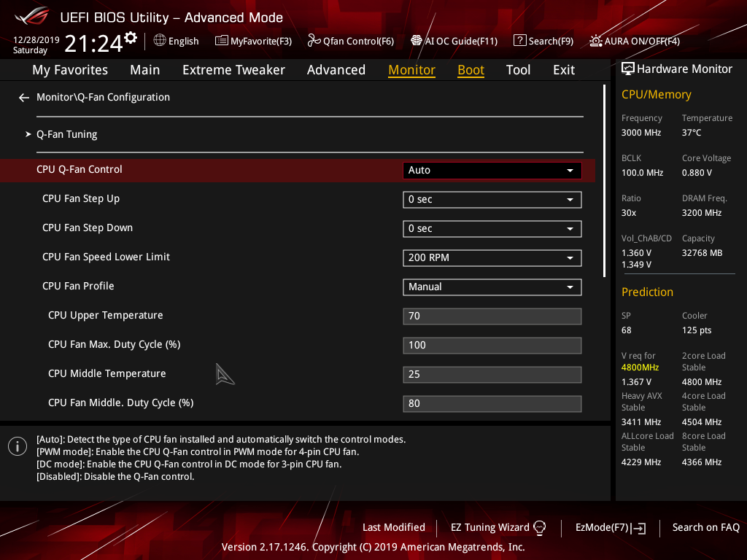Click the English language button
Viewport: 747px width, 560px height.
pos(177,41)
